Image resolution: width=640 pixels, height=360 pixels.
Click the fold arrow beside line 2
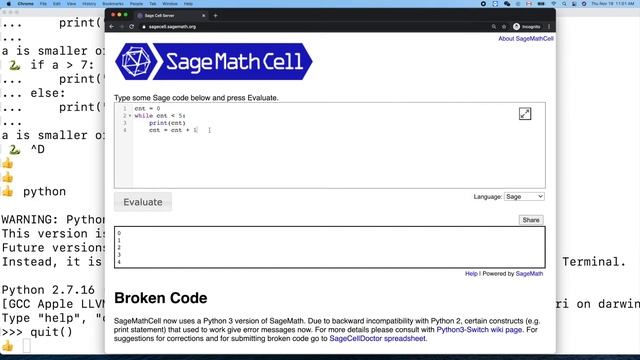[130, 116]
